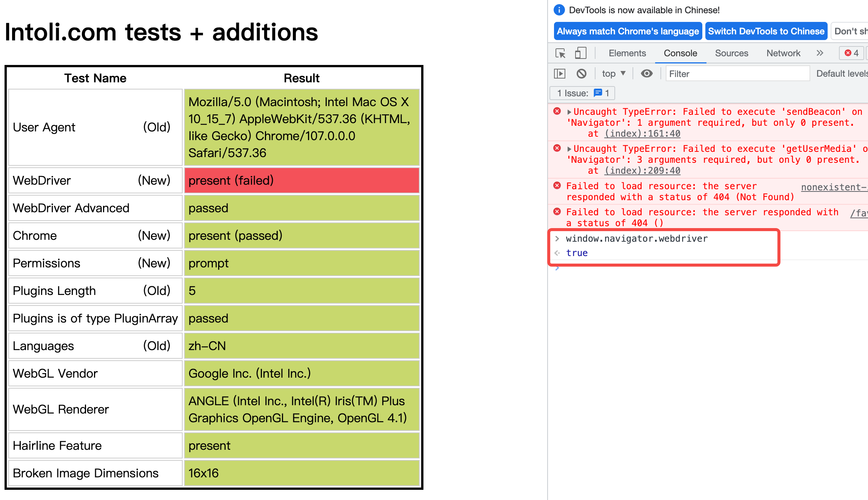Click the blue info icon beside DevTools notice
The image size is (868, 500).
pos(559,10)
